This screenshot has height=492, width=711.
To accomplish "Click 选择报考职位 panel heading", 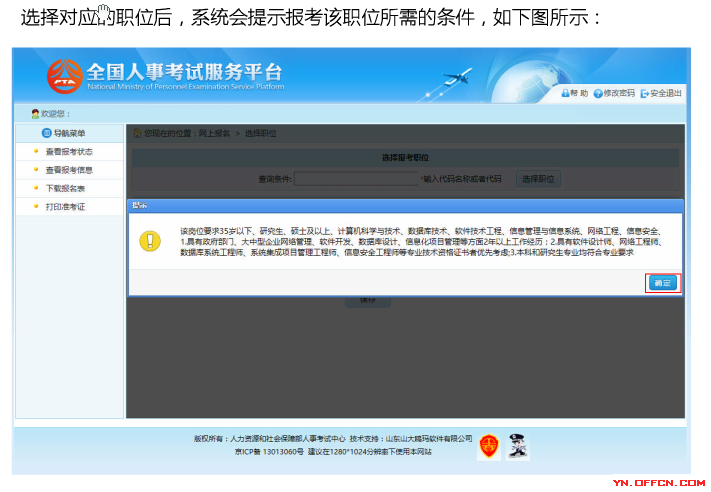I will click(405, 157).
